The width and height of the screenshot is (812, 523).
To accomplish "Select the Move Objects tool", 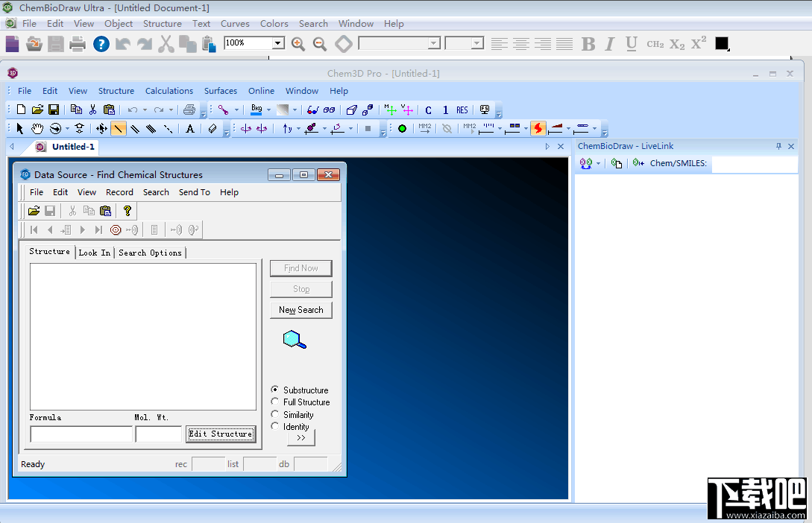I will 101,129.
